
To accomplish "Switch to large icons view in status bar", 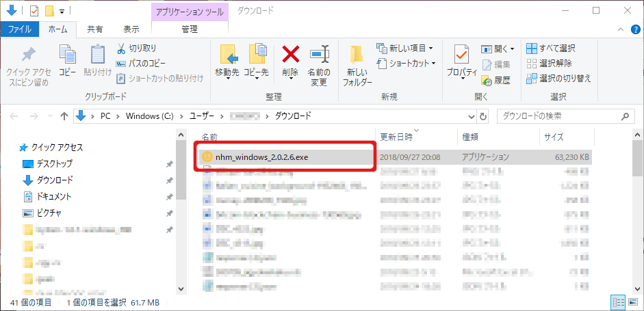I will pos(632,301).
